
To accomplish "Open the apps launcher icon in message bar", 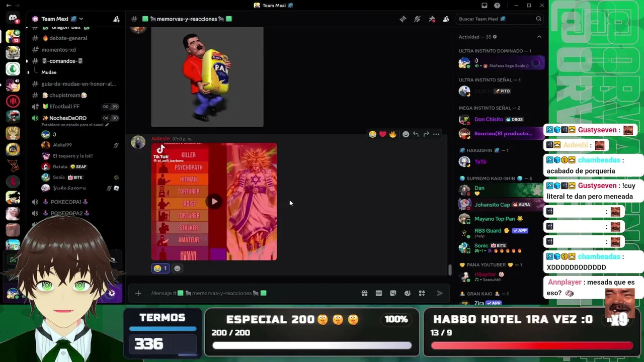I will click(x=422, y=293).
